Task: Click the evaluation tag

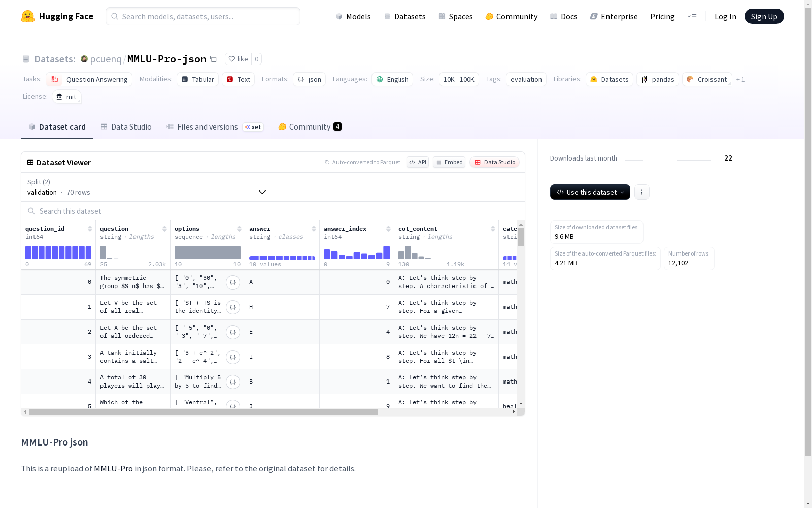Action: pos(526,79)
